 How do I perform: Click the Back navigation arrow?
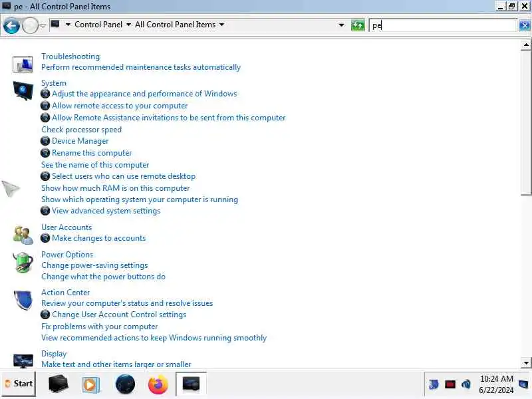pyautogui.click(x=11, y=25)
